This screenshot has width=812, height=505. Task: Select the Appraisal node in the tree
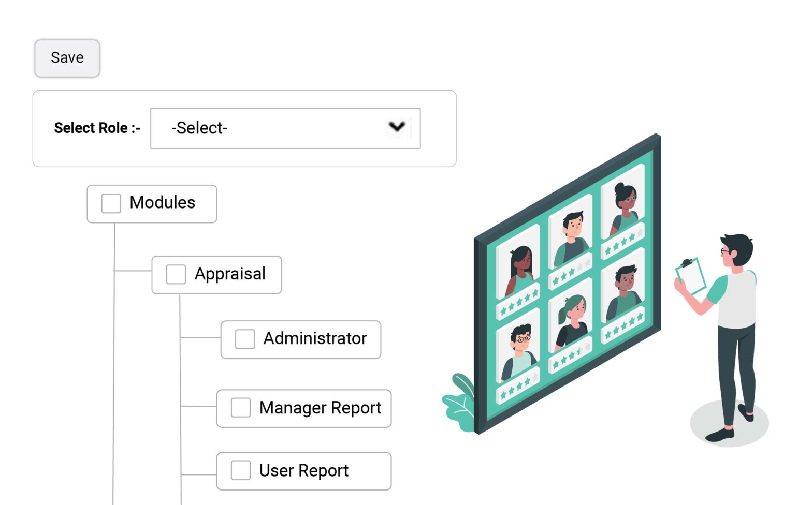click(x=230, y=274)
